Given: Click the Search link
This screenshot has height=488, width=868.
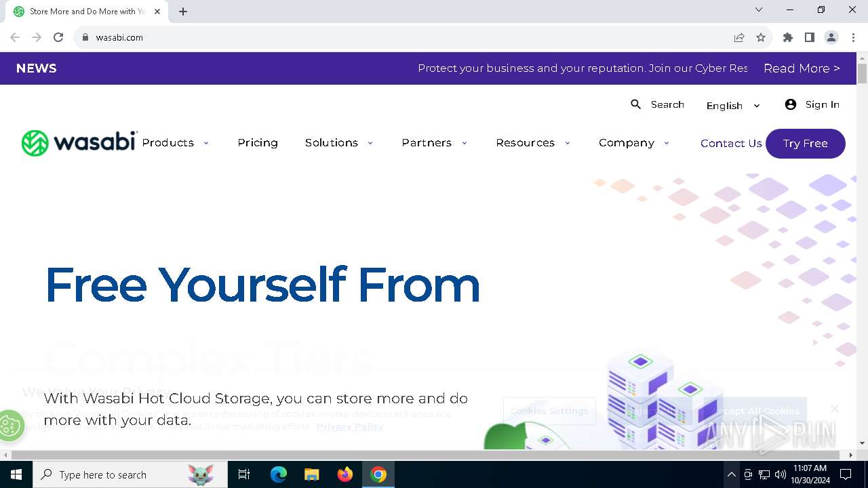Looking at the screenshot, I should pos(667,104).
